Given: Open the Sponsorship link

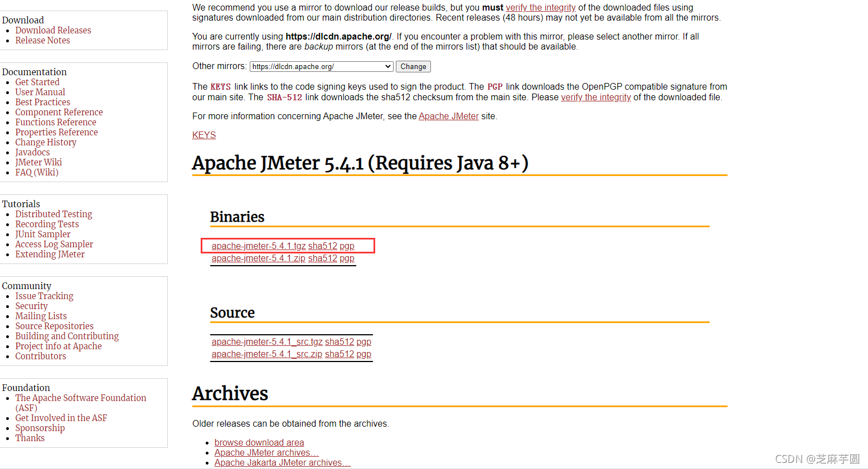Looking at the screenshot, I should click(40, 428).
